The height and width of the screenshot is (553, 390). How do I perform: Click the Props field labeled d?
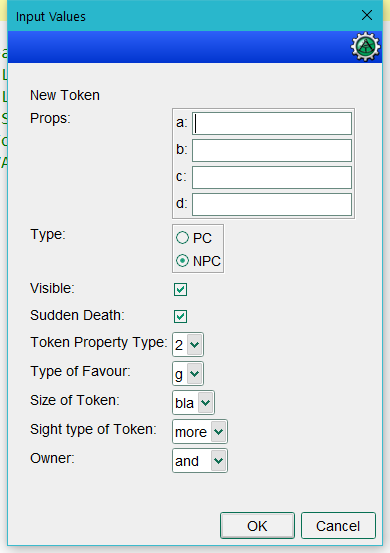pos(272,204)
